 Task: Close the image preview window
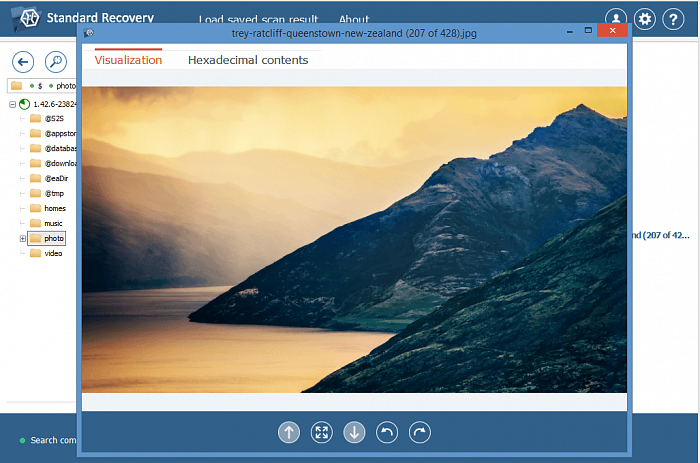612,31
